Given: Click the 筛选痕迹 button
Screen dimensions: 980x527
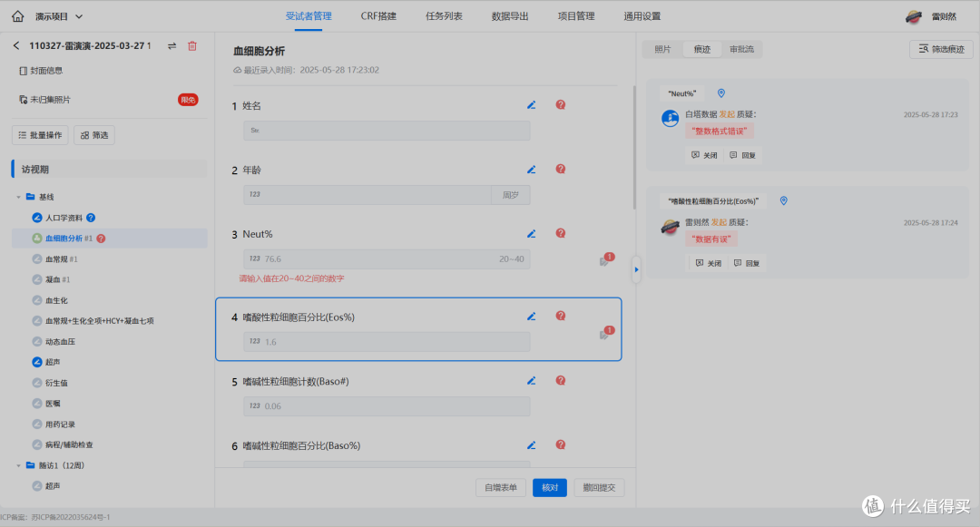Looking at the screenshot, I should 941,49.
